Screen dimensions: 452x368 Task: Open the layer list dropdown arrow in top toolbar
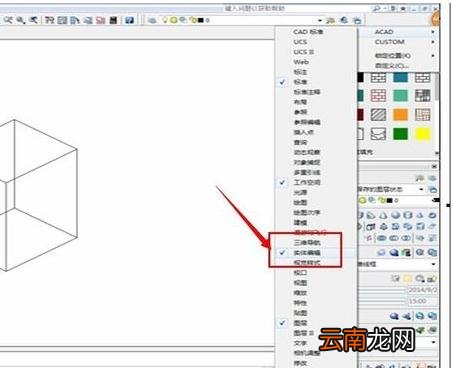(320, 21)
